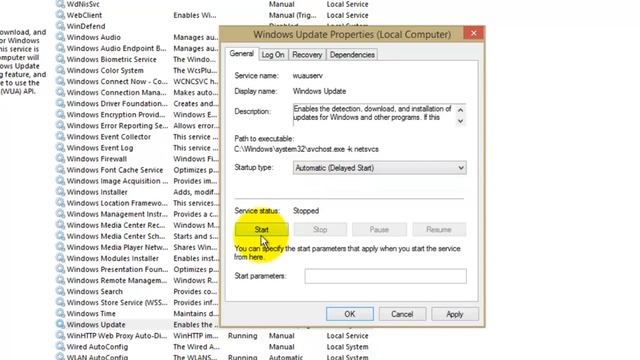Click the Windows Error Reporting Service icon
This screenshot has height=360, width=640.
(x=60, y=126)
